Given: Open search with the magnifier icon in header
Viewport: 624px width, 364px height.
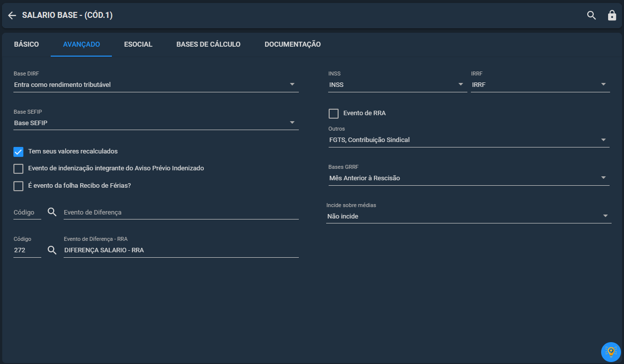Looking at the screenshot, I should click(591, 15).
